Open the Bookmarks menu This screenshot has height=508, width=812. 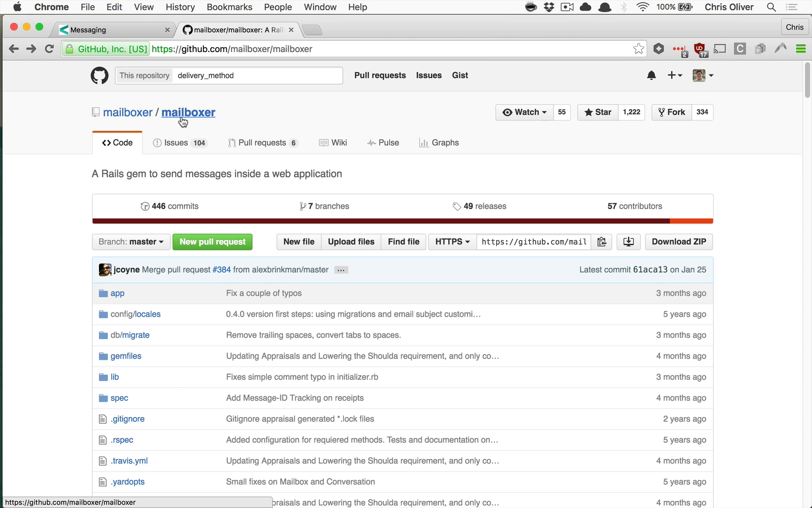click(229, 7)
